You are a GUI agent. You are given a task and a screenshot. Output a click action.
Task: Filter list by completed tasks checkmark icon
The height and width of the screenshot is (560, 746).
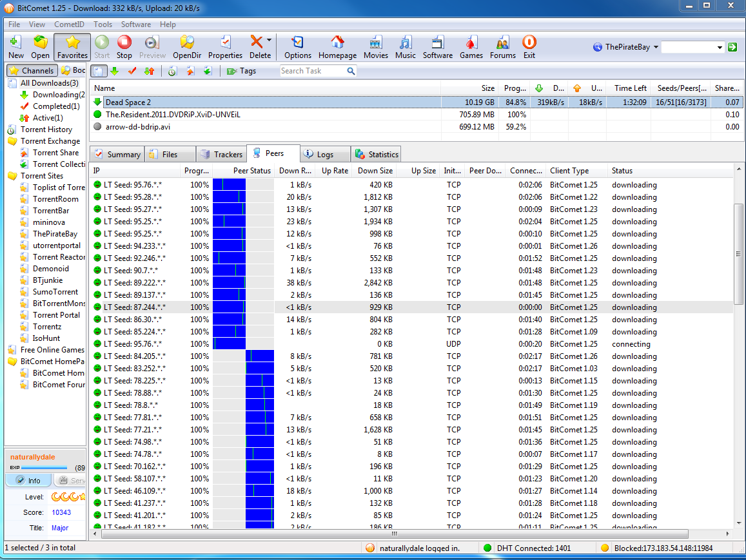(132, 71)
